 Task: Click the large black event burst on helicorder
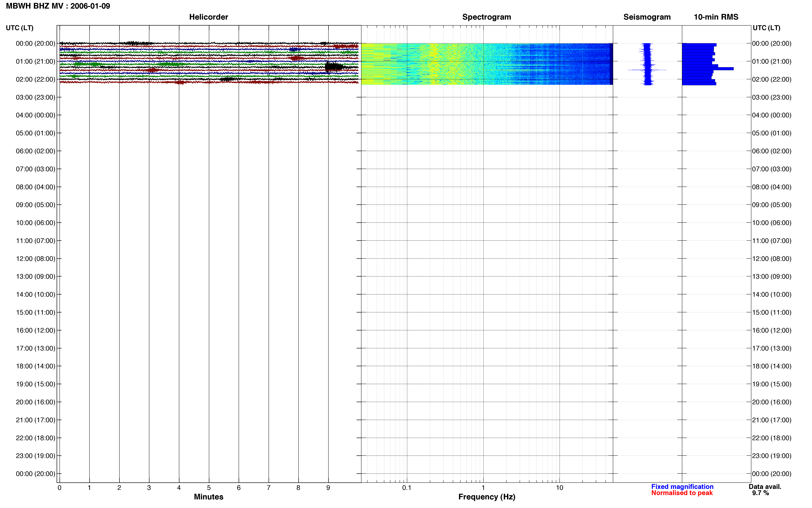[333, 67]
